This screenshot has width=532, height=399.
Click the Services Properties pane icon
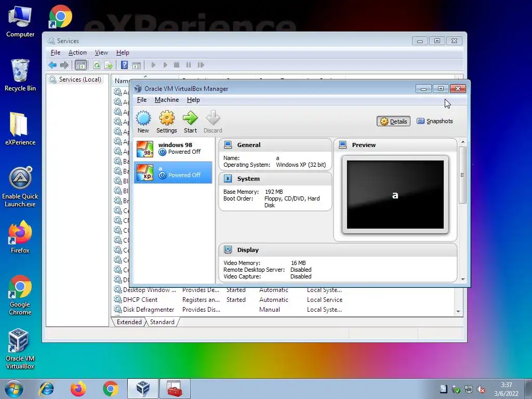[x=137, y=65]
